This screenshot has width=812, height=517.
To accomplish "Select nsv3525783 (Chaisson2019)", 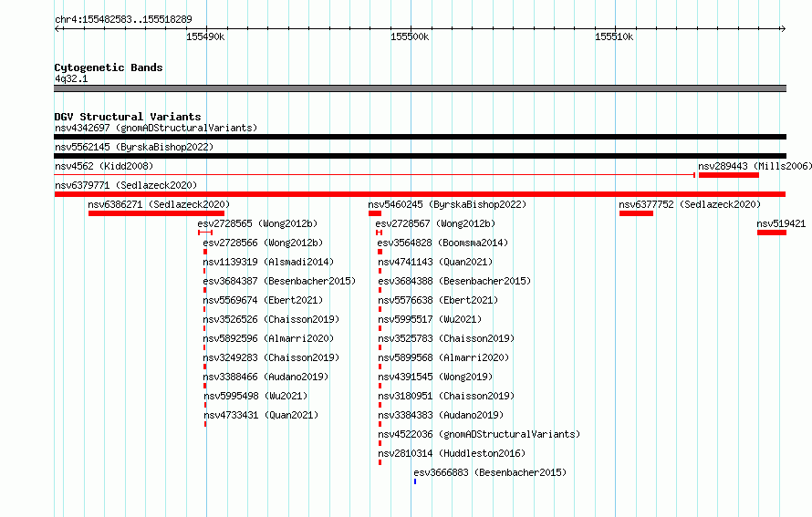I will 446,338.
